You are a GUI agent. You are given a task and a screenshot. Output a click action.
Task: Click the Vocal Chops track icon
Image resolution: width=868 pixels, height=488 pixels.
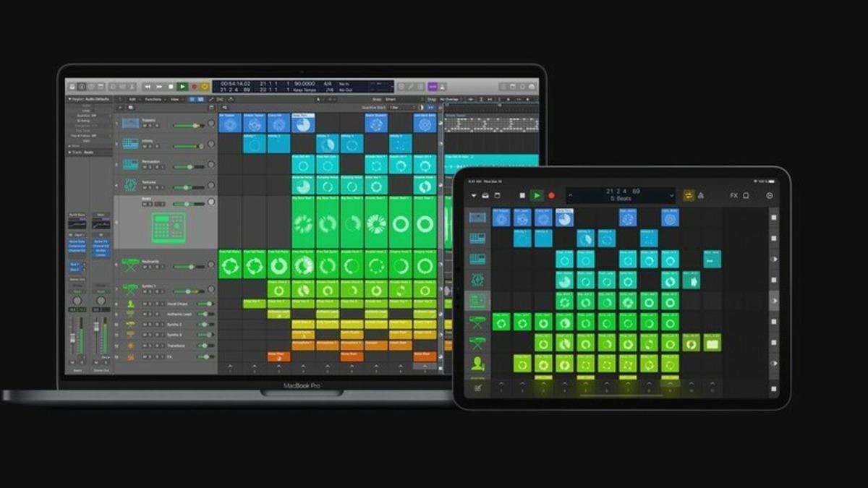132,303
